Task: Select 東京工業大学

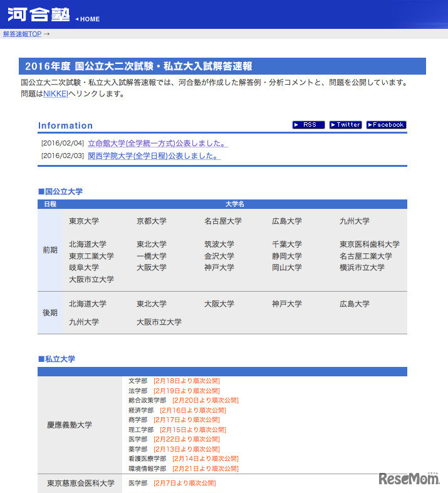Action: point(91,256)
